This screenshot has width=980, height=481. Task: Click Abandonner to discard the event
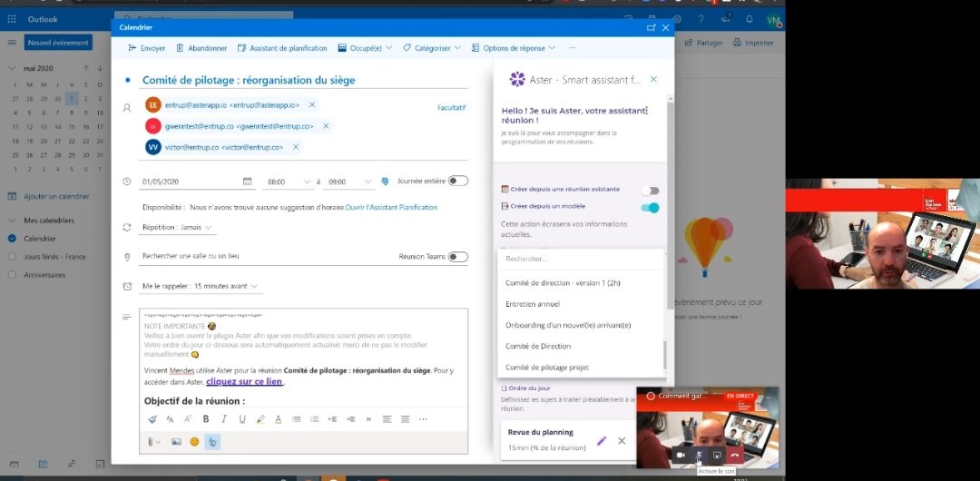201,48
